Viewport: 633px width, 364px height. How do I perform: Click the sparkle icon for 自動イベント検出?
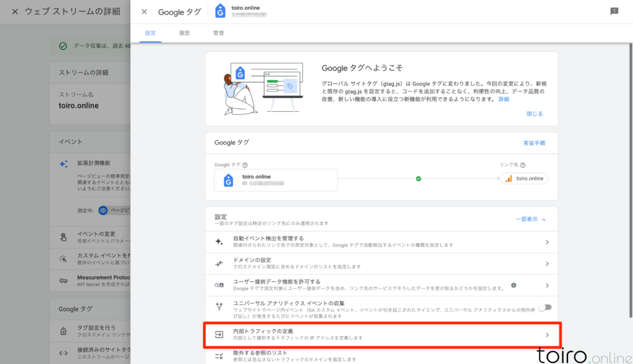pos(219,242)
